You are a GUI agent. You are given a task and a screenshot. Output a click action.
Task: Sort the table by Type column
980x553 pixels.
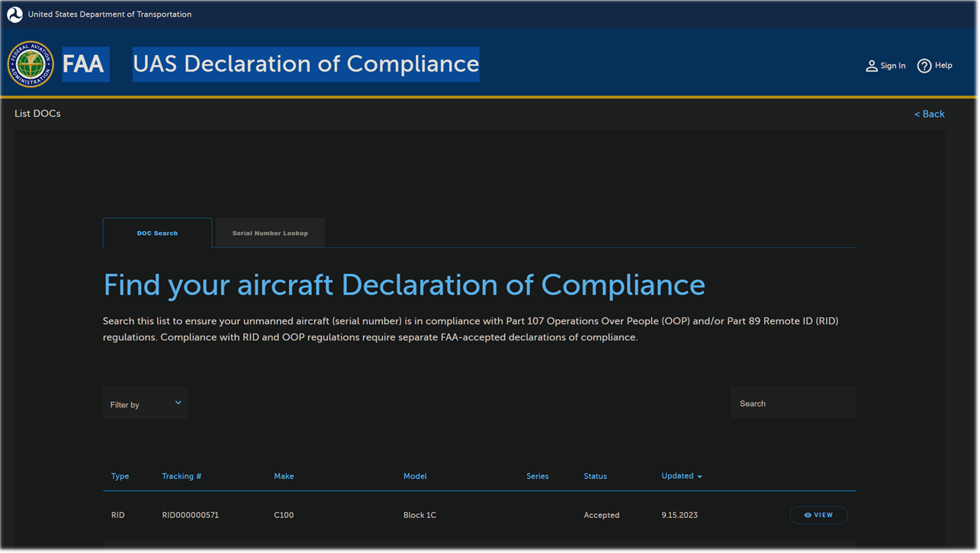point(120,476)
